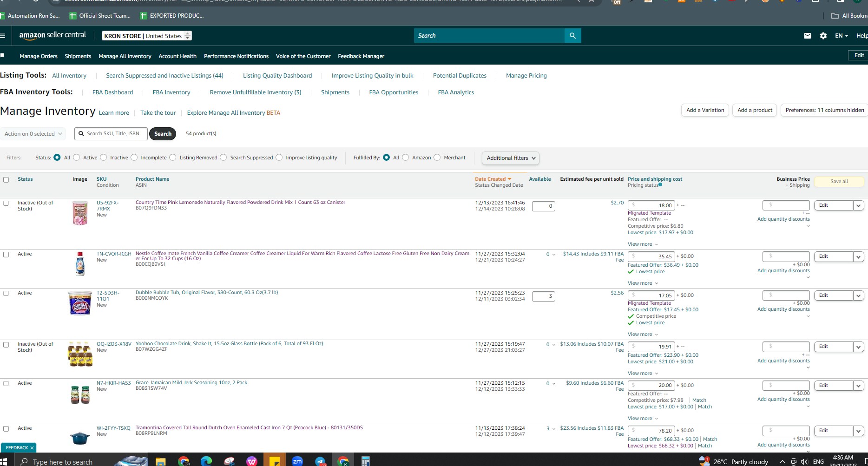Viewport: 868px width, 466px height.
Task: Select the Yoohoo Chocolate Drink row checkbox
Action: pyautogui.click(x=6, y=345)
